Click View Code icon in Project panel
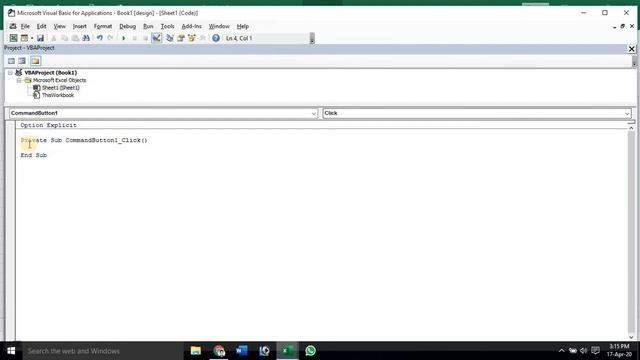Screen dimensions: 640x360 11,61
